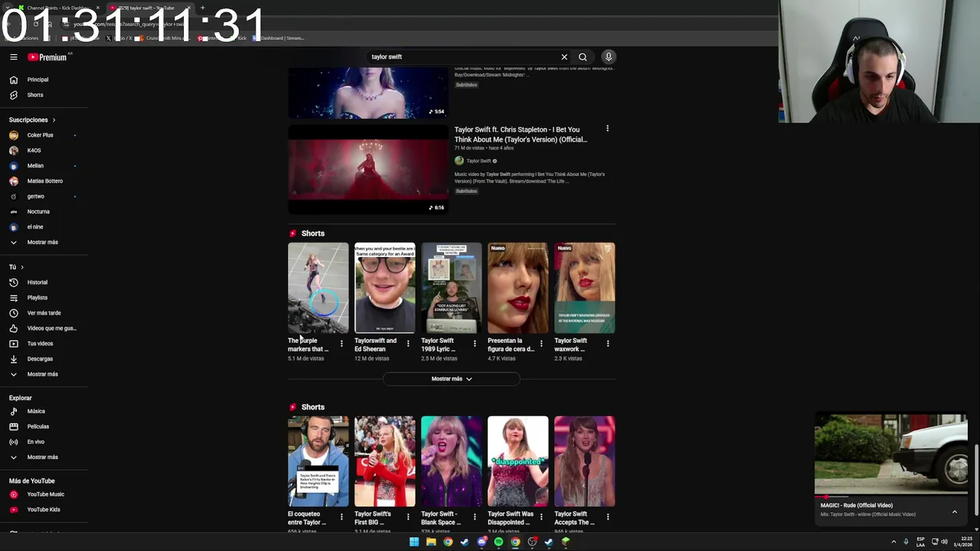Screen dimensions: 980x551
Task: Open the El coqueteo entre Taylor short
Action: [318, 461]
